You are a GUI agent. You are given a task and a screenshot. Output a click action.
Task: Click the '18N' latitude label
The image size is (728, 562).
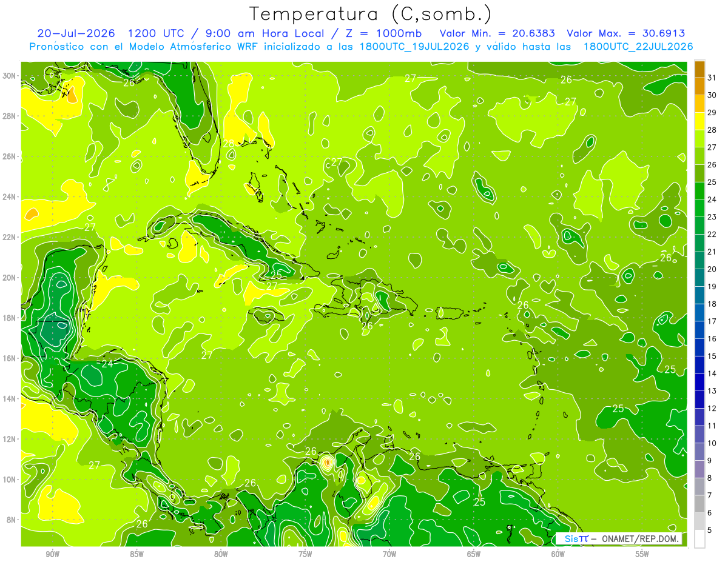click(10, 318)
